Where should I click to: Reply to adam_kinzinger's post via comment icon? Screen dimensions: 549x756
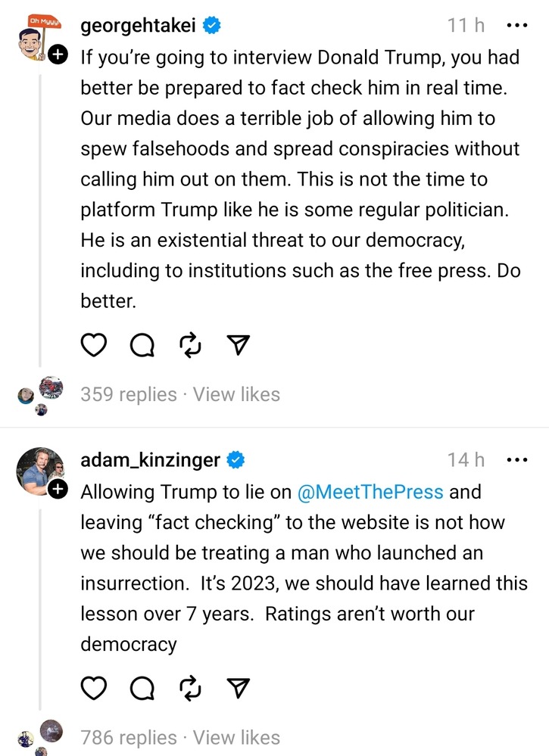pyautogui.click(x=142, y=687)
